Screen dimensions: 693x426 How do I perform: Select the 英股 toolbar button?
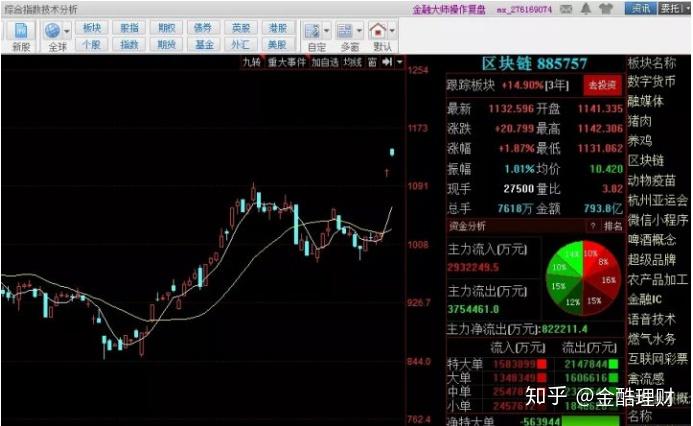point(241,28)
